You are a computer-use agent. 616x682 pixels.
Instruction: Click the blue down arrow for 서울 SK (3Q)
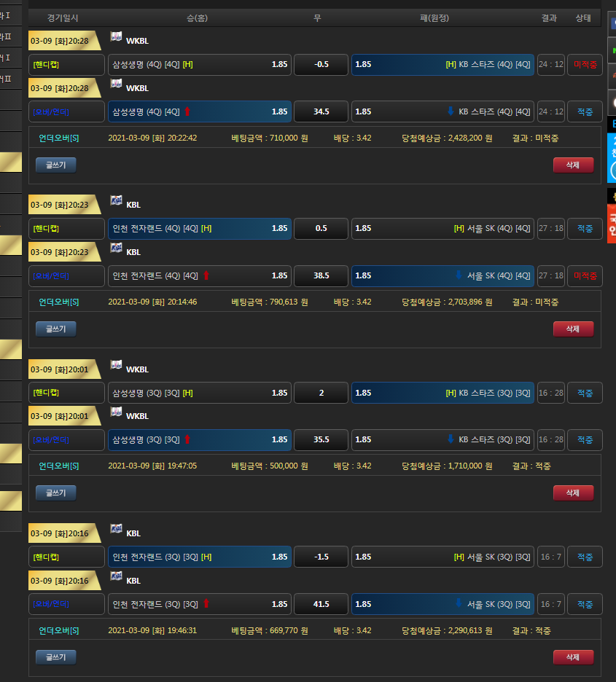(x=459, y=603)
